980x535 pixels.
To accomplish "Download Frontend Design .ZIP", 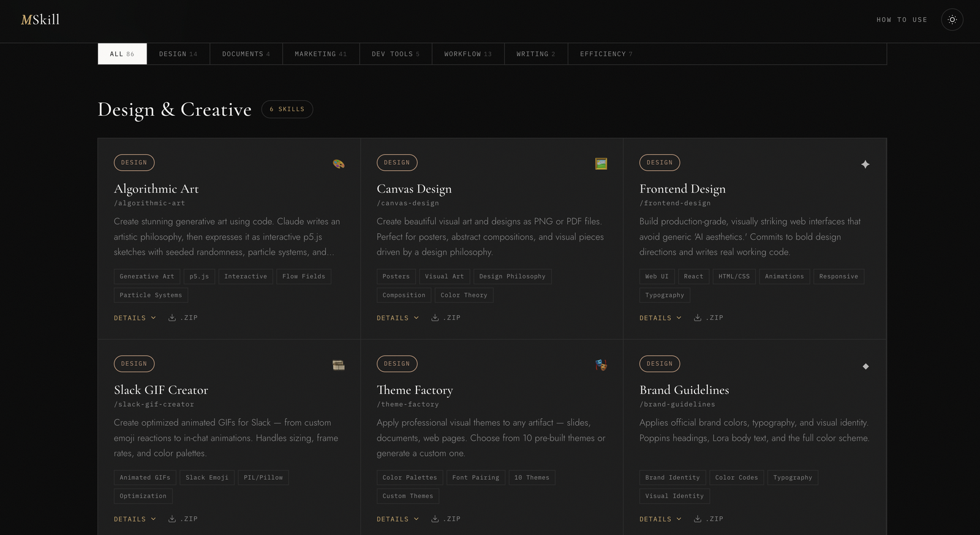I will [709, 318].
